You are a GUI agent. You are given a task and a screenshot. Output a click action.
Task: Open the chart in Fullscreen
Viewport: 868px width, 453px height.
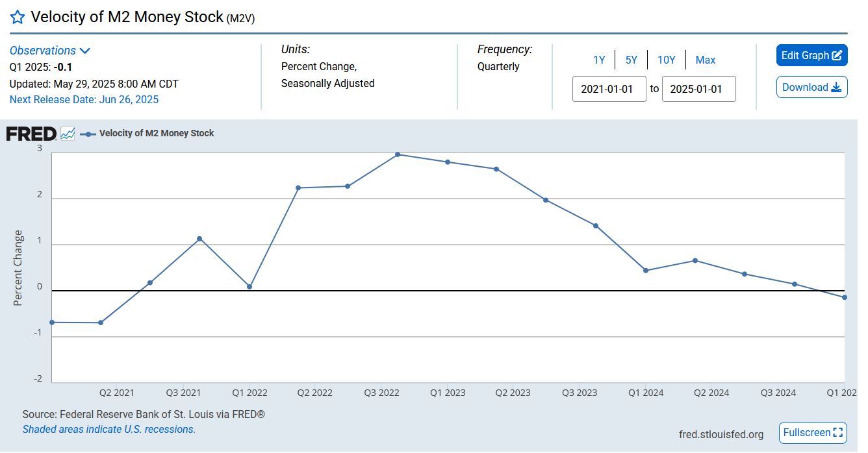click(812, 433)
